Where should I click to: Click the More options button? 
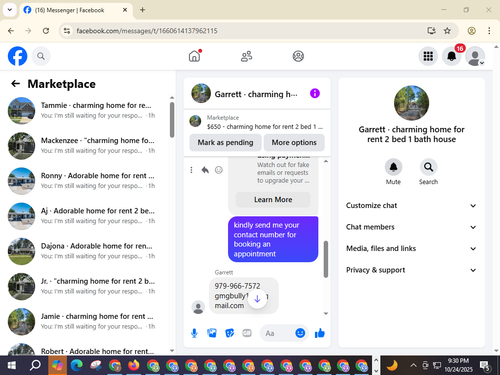294,143
